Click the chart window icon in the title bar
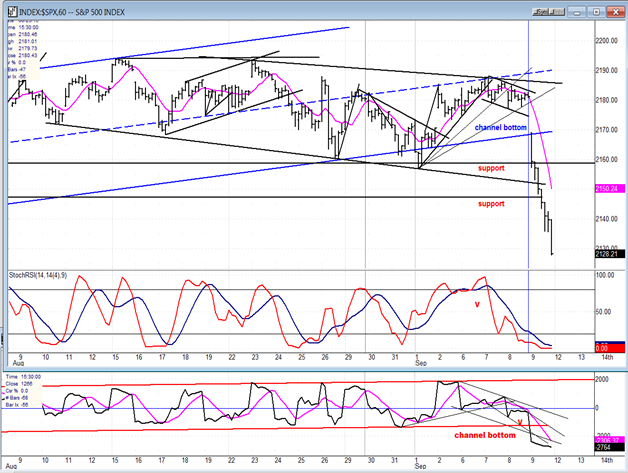Screen dimensions: 628x473 pyautogui.click(x=12, y=12)
